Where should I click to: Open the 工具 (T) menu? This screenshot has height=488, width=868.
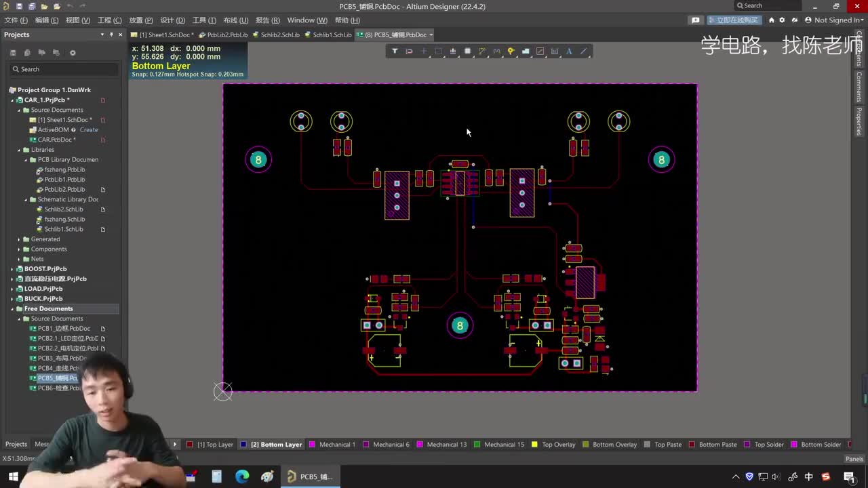point(204,20)
